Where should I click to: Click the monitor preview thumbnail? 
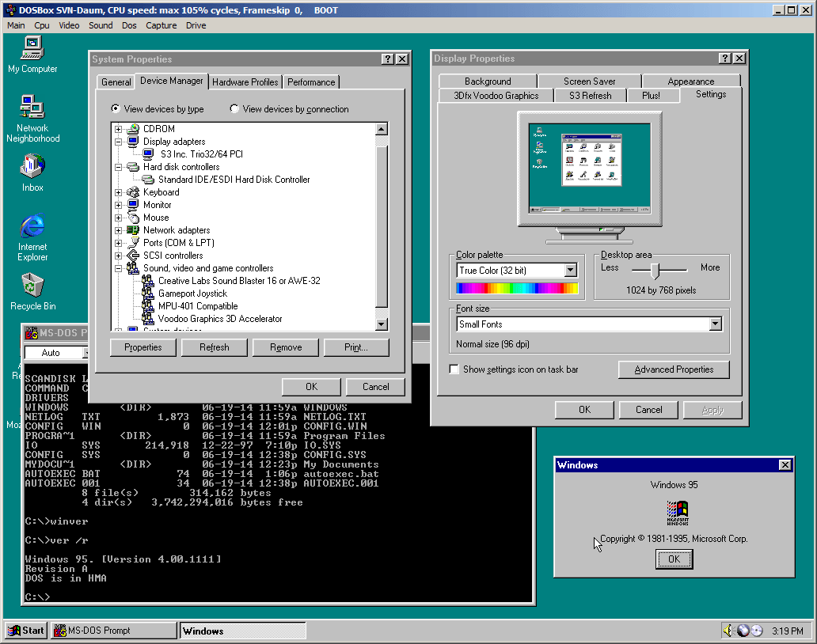589,169
